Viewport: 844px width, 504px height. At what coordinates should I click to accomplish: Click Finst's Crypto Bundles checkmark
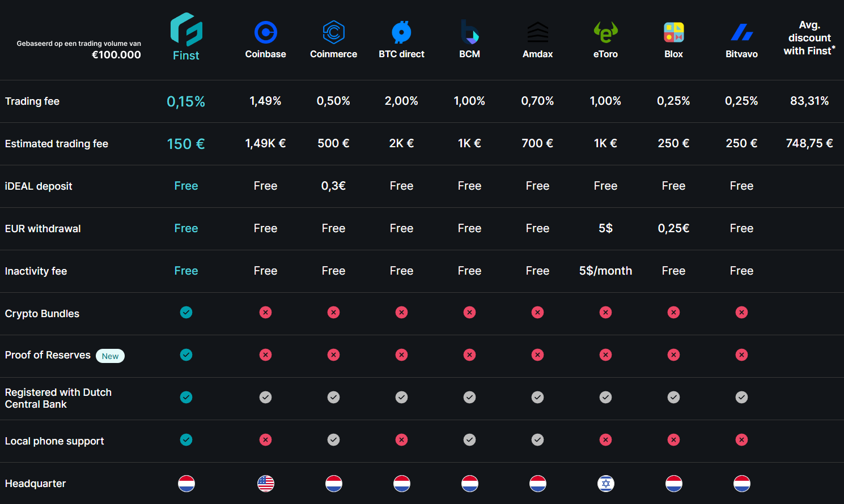pos(186,312)
